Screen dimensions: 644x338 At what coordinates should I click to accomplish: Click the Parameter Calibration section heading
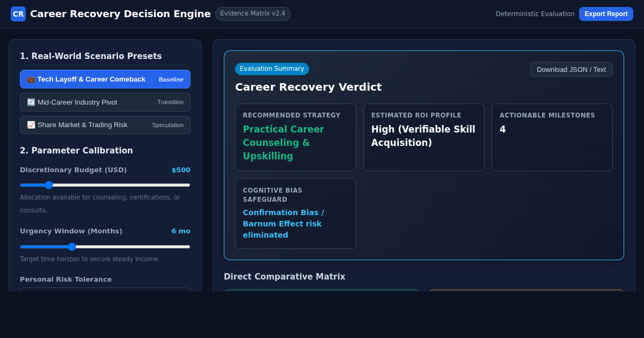coord(76,151)
